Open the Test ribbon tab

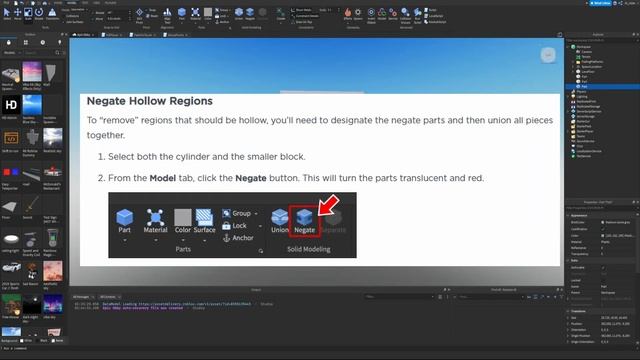pos(85,3)
